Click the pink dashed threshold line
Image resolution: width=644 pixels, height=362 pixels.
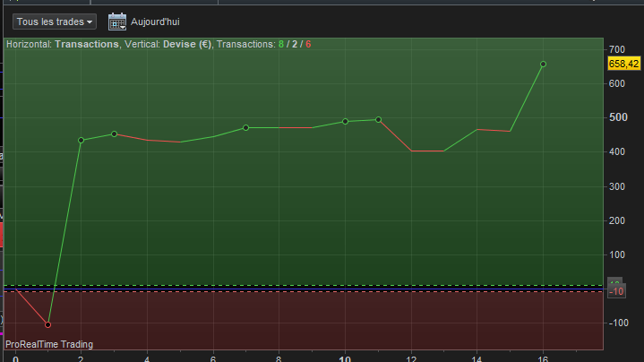tap(303, 292)
